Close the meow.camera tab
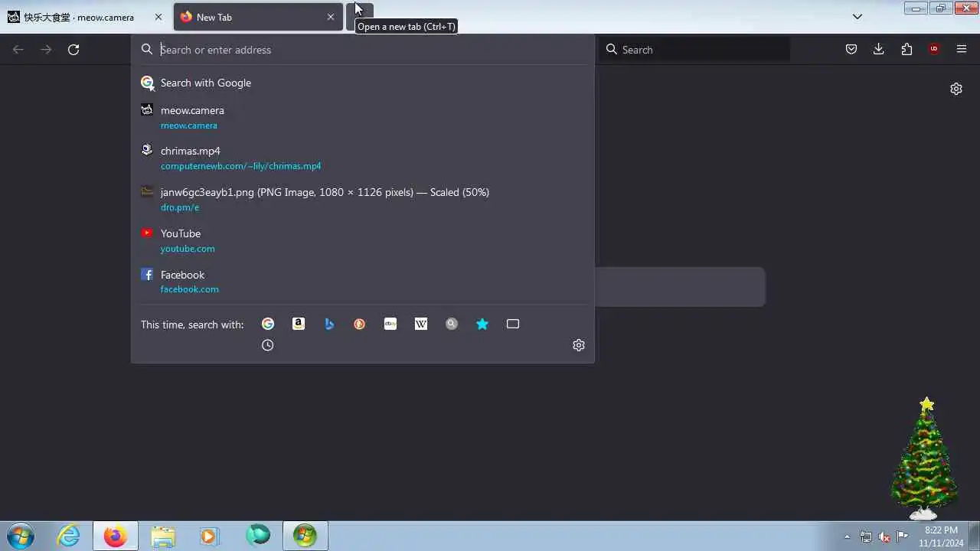980x551 pixels. click(x=158, y=17)
